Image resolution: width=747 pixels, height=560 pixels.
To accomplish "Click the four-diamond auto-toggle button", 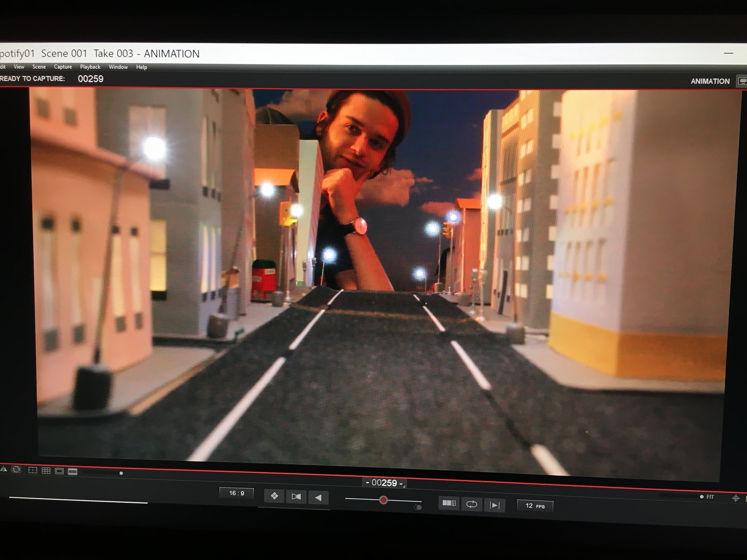I will click(274, 496).
